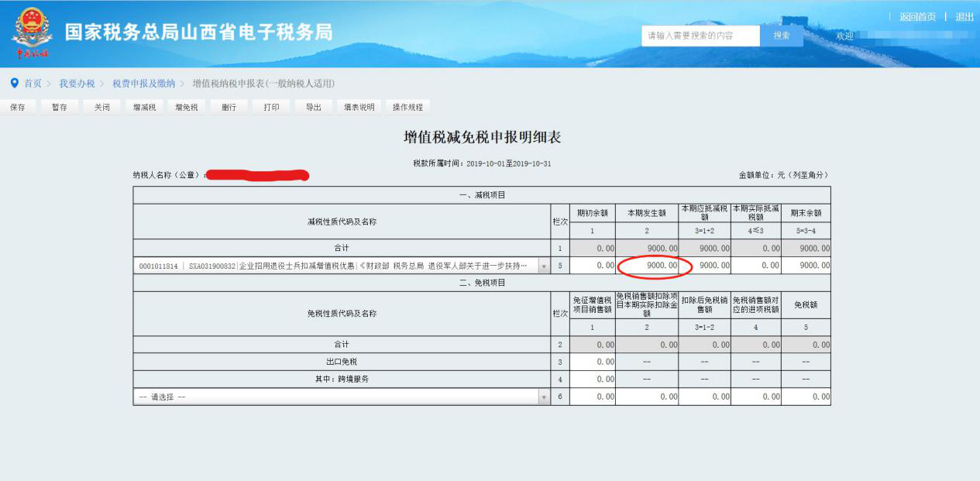
Task: Go to 首页 in the breadcrumb
Action: click(x=33, y=84)
